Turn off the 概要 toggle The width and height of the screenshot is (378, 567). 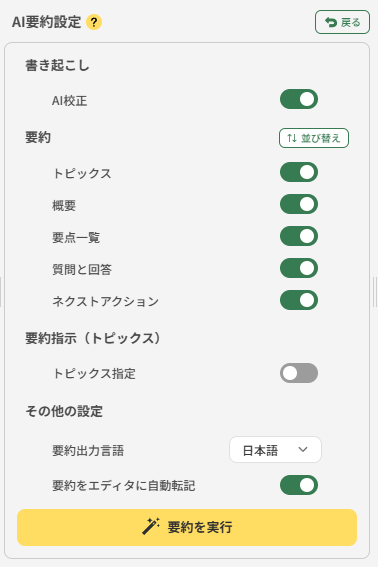coord(299,204)
